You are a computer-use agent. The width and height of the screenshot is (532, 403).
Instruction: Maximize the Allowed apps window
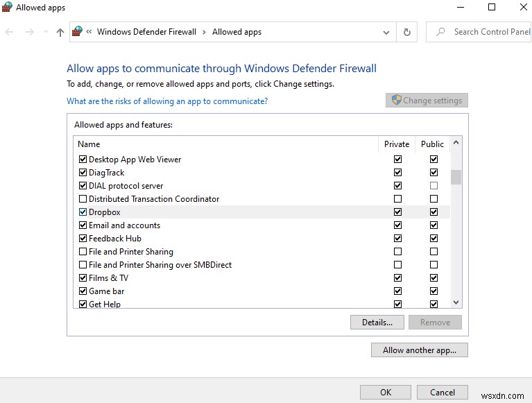(492, 7)
